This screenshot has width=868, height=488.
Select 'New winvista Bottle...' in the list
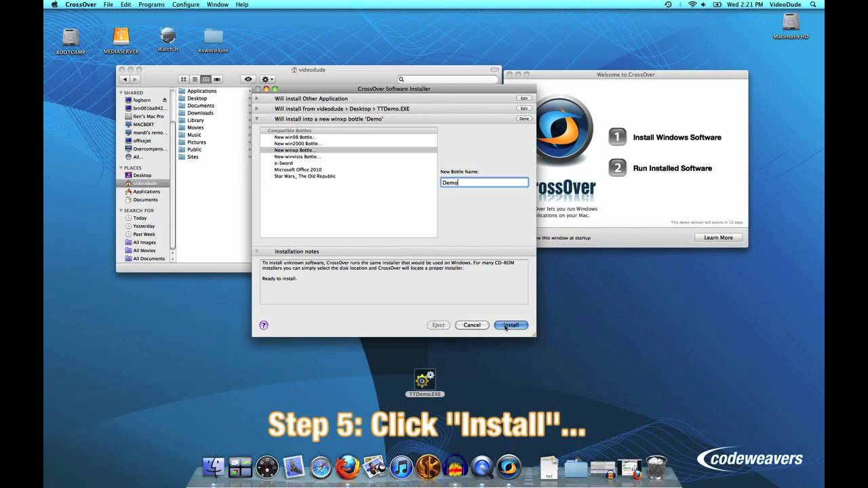point(349,157)
